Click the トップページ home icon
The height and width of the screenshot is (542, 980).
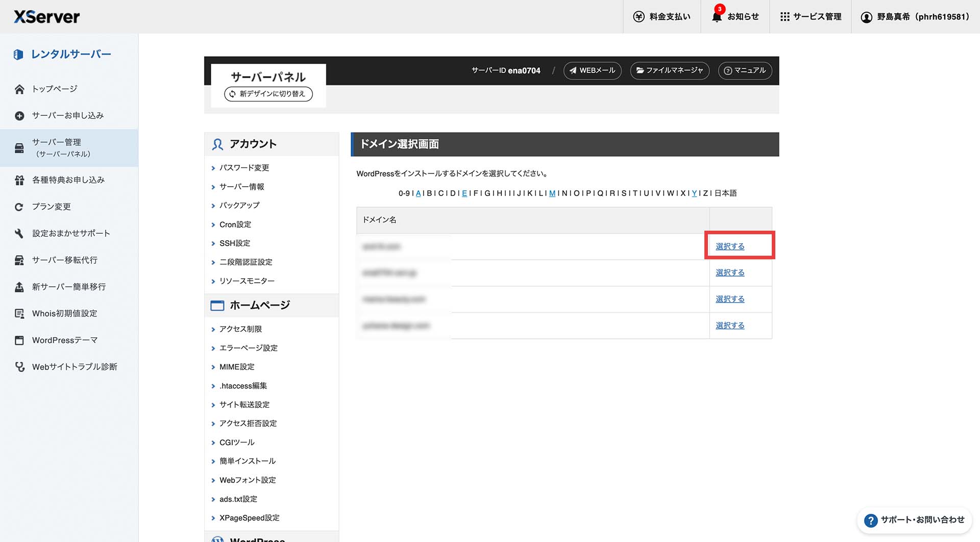point(19,89)
